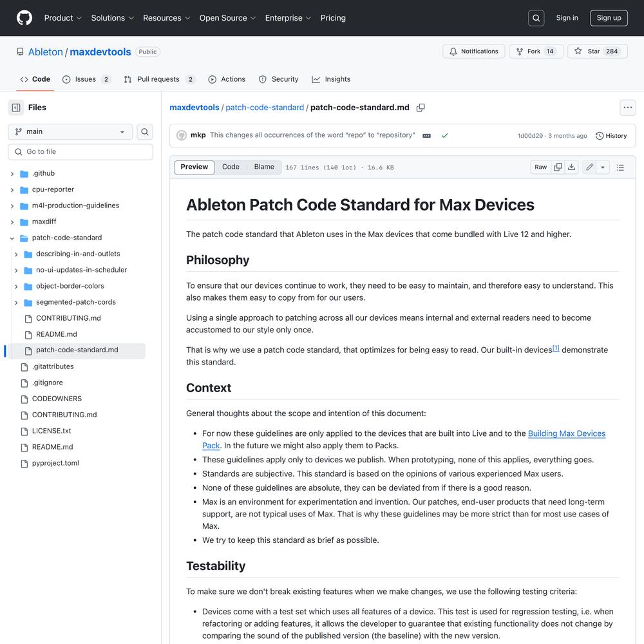Open the Solutions dropdown menu

pos(113,18)
